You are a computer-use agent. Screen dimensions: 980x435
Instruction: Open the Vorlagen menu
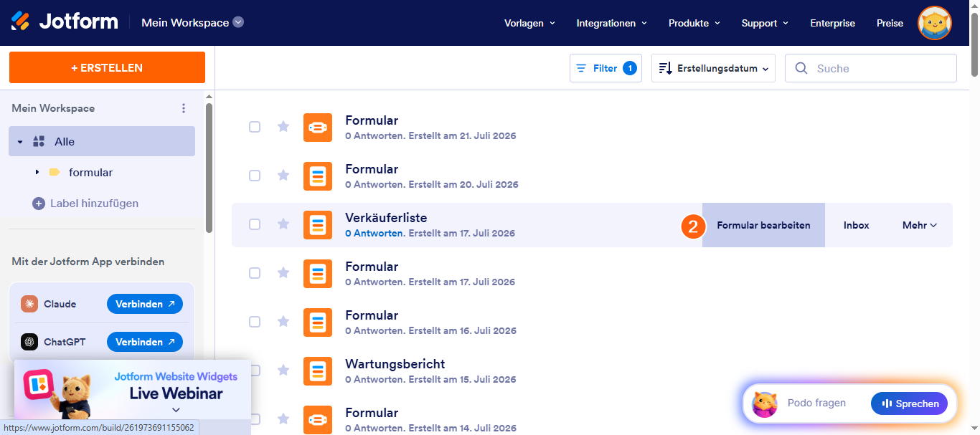pyautogui.click(x=529, y=23)
